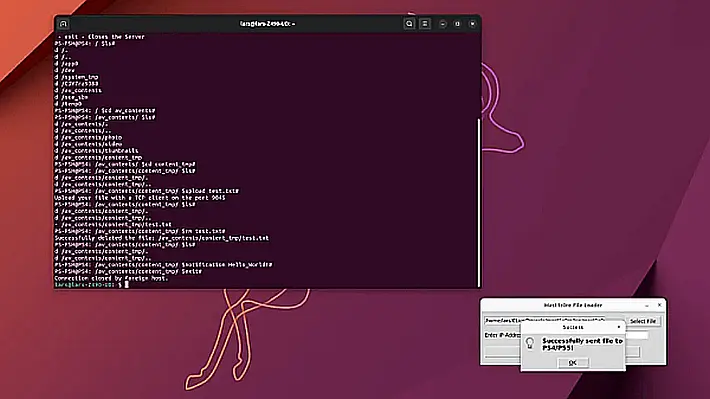710x399 pixels.
Task: Click the Success dialog title bar
Action: point(573,327)
